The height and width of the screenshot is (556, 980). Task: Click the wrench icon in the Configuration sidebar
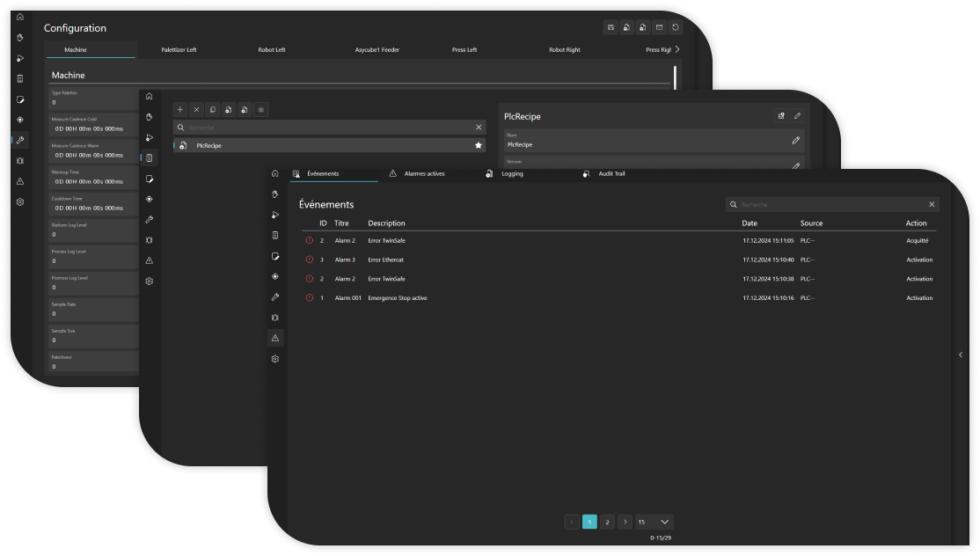20,140
